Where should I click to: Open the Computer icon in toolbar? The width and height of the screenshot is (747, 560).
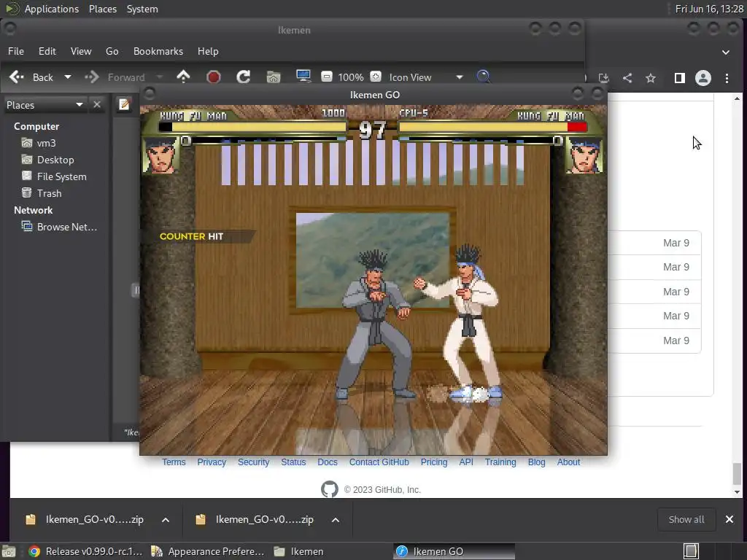click(x=303, y=76)
